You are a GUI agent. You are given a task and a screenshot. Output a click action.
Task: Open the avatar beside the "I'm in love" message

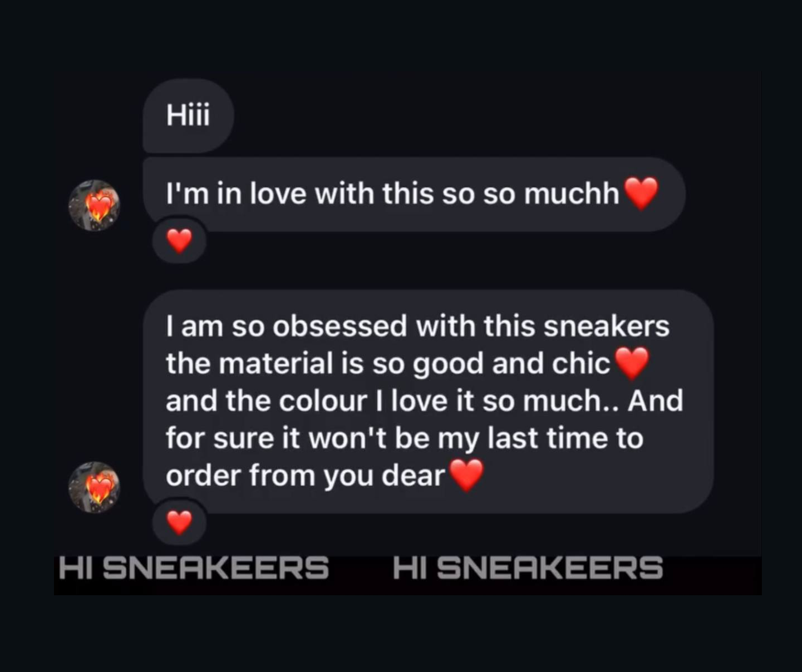tap(94, 205)
